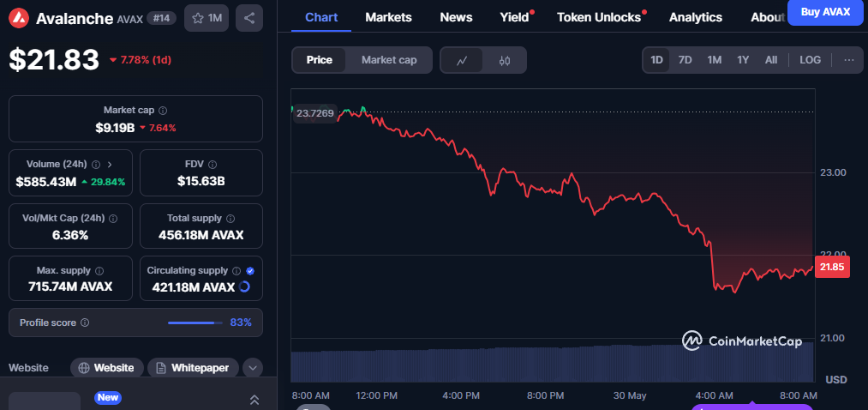The width and height of the screenshot is (868, 410).
Task: Set chart range to 1Y
Action: click(x=743, y=60)
